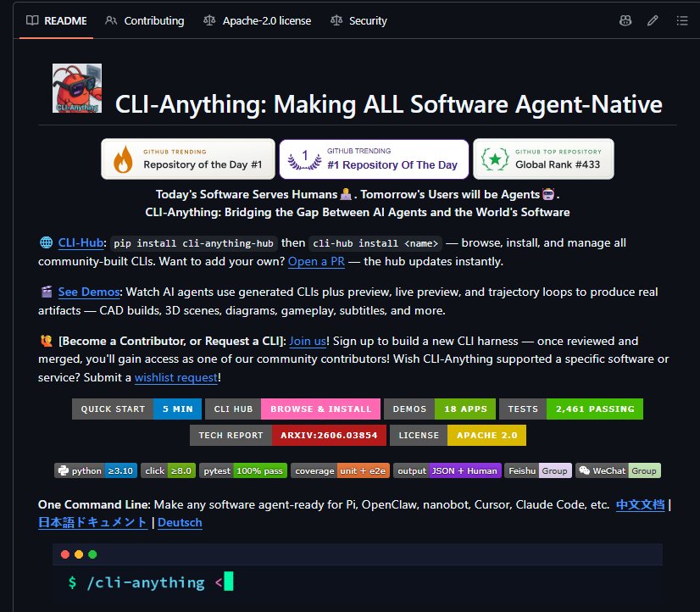This screenshot has width=700, height=612.
Task: Switch to the Contributing tab
Action: coord(145,20)
